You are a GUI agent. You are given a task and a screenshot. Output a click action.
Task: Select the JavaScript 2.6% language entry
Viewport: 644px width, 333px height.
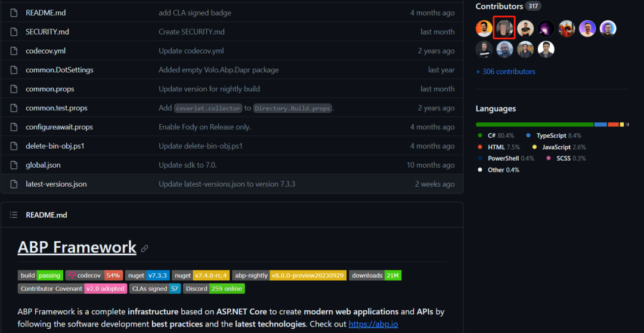coord(559,147)
